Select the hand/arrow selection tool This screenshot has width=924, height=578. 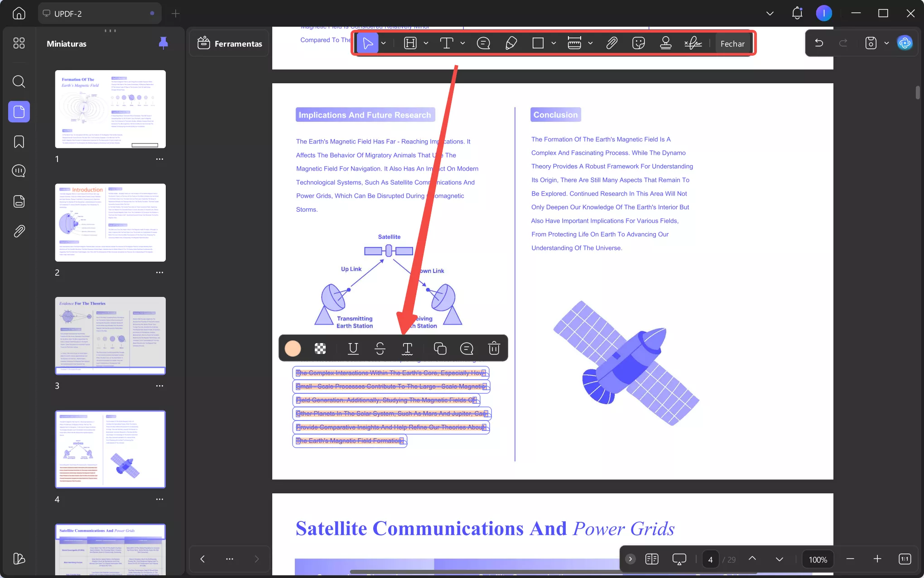(x=368, y=43)
